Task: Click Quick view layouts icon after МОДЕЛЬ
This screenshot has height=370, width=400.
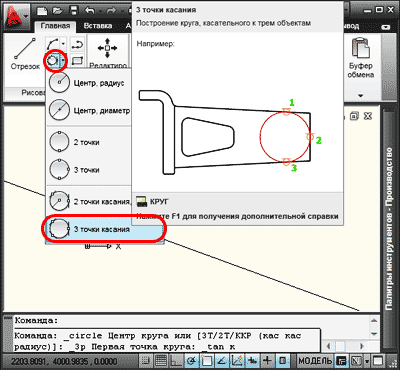Action: [341, 361]
